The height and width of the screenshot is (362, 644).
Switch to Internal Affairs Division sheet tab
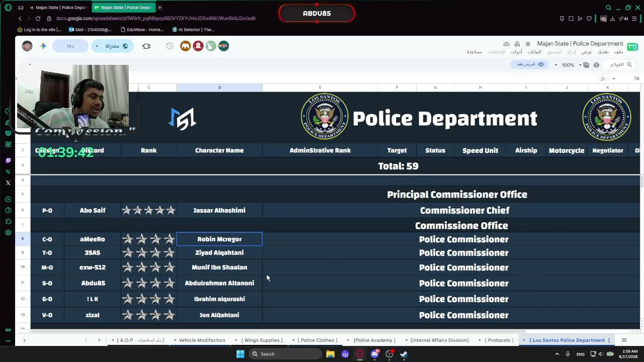[x=439, y=340]
